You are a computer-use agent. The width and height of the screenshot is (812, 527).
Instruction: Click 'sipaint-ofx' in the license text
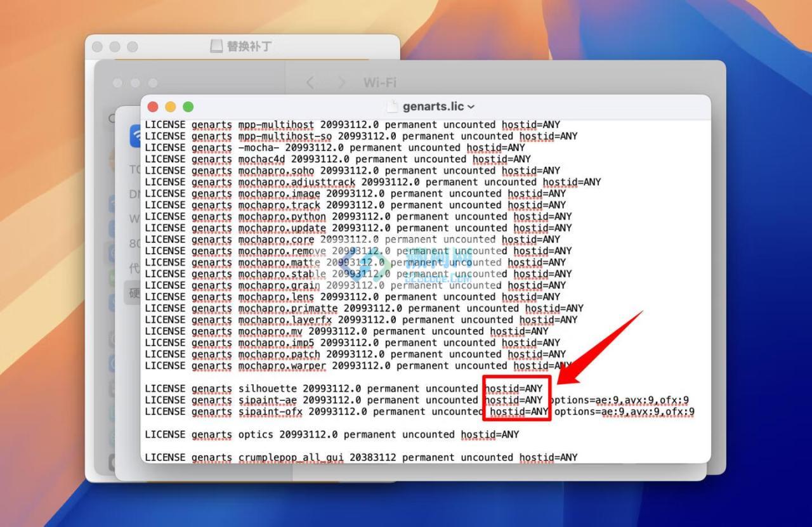click(x=270, y=412)
